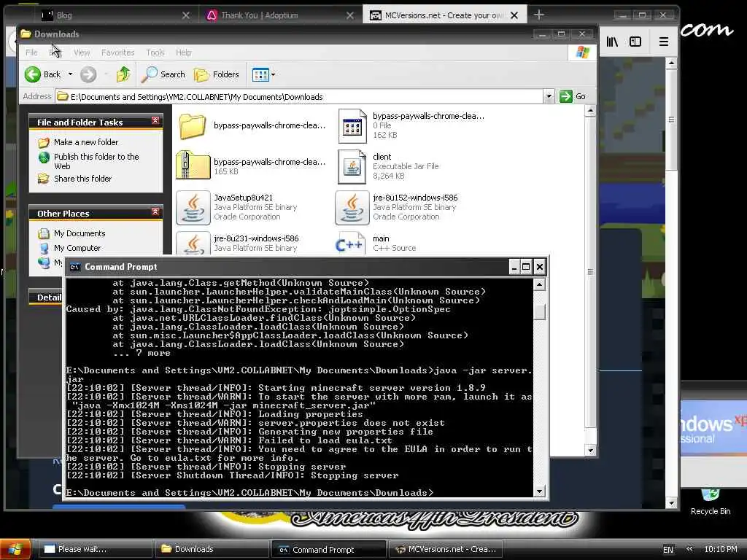Open My Computer in Other Places
747x560 pixels.
click(77, 248)
